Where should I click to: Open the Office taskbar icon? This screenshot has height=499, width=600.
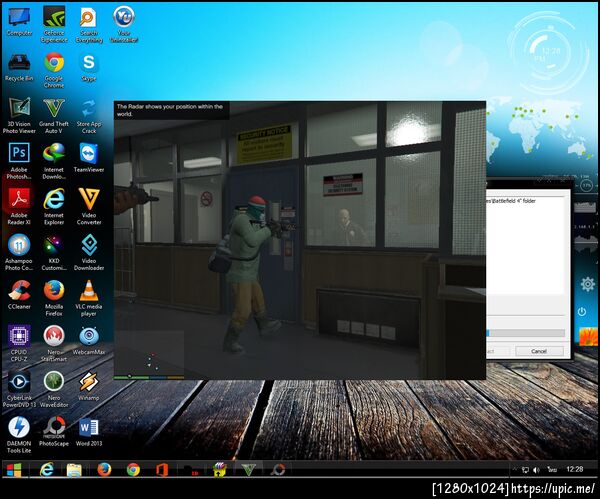pos(162,470)
